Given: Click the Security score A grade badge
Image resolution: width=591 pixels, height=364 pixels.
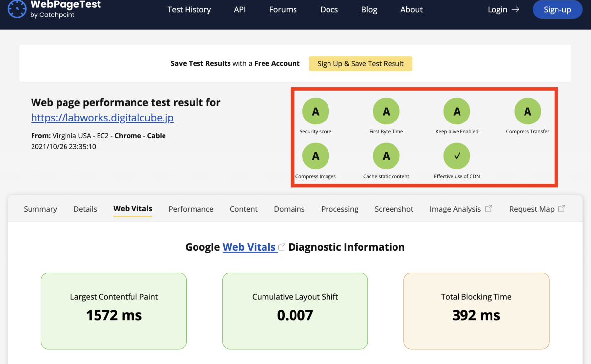Looking at the screenshot, I should point(316,112).
